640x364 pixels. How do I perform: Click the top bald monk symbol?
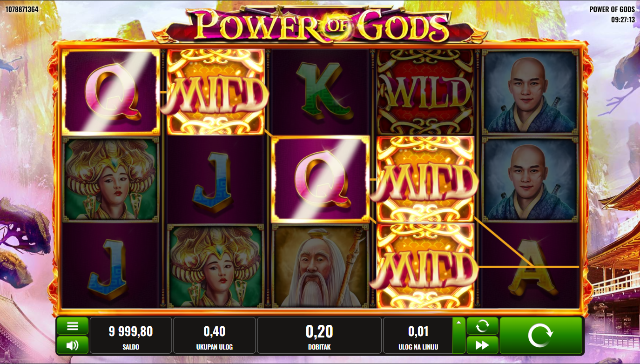(x=530, y=92)
